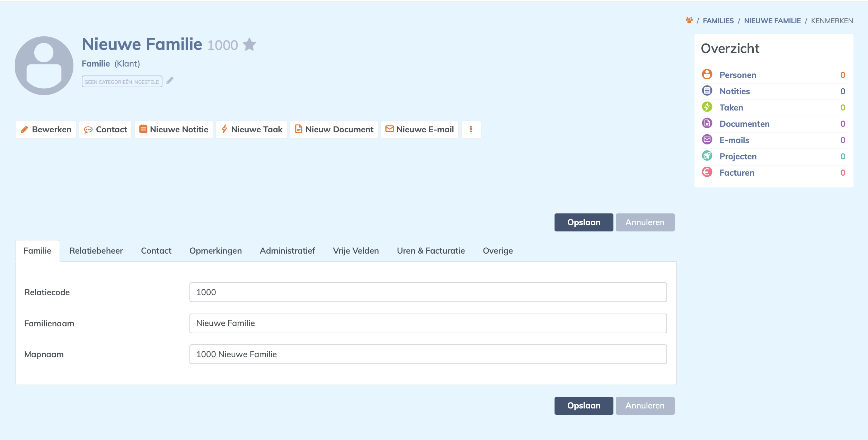Click the Personen icon in Overzicht
Viewport: 868px width, 440px height.
tap(707, 74)
